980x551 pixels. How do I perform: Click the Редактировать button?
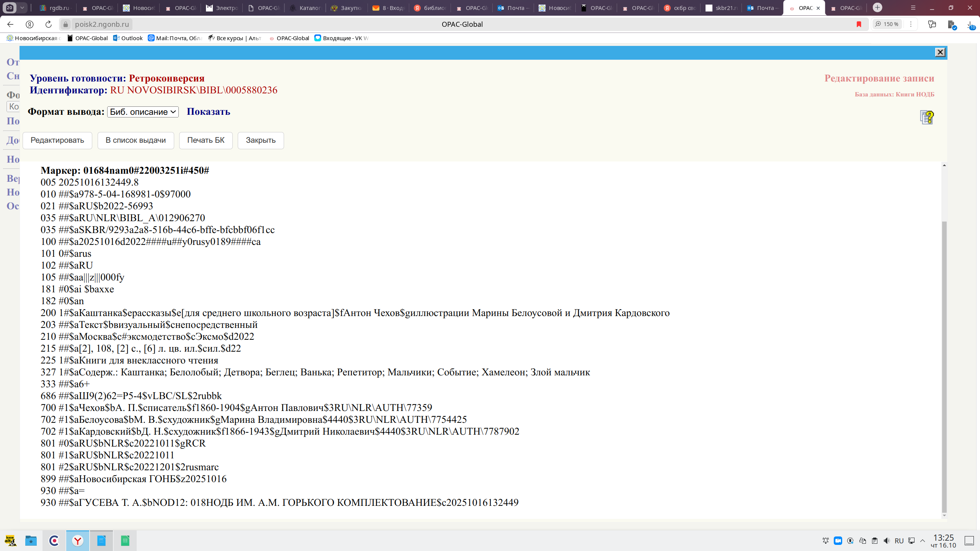click(57, 140)
